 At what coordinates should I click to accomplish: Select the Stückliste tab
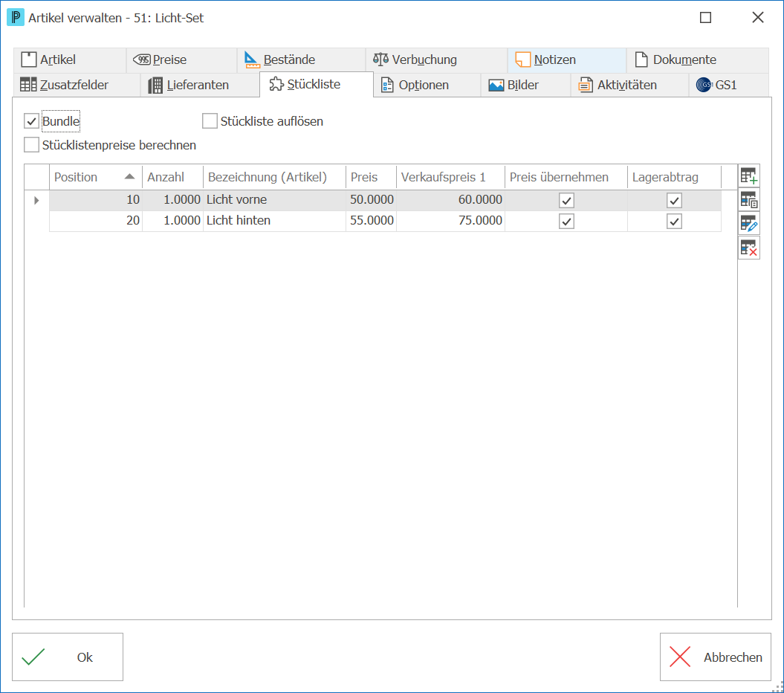click(x=316, y=84)
